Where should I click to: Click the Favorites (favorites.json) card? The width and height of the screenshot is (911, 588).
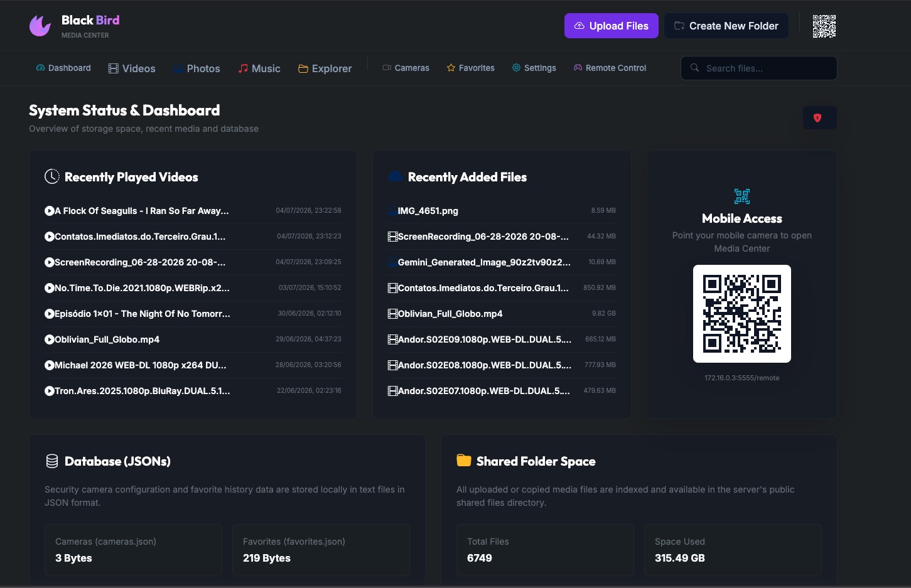(321, 550)
